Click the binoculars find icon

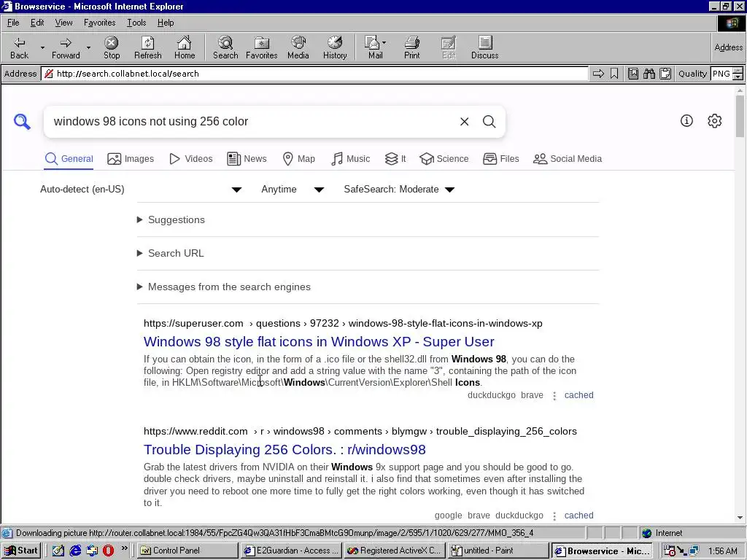point(649,74)
